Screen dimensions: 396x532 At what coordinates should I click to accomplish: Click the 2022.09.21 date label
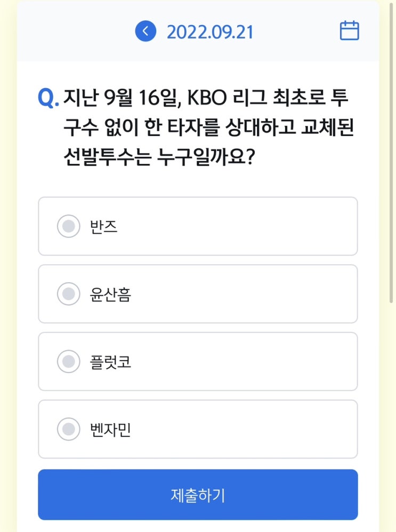pyautogui.click(x=210, y=32)
